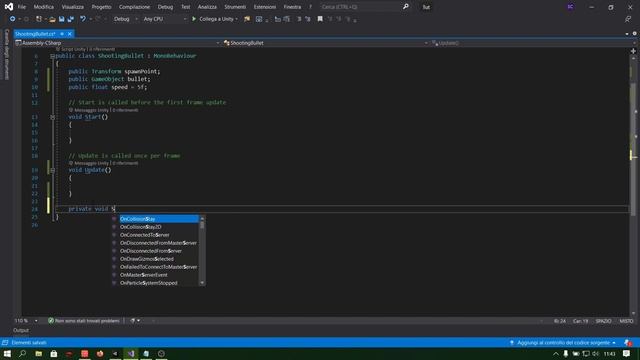This screenshot has width=640, height=360.
Task: Select OnMasterServerEvent suggestion
Action: [x=155, y=275]
